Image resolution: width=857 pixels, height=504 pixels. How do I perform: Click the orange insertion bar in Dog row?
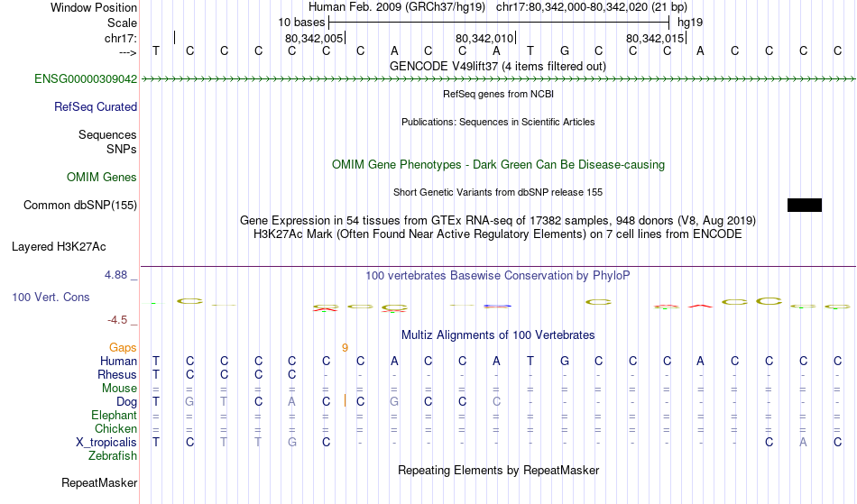coord(345,401)
